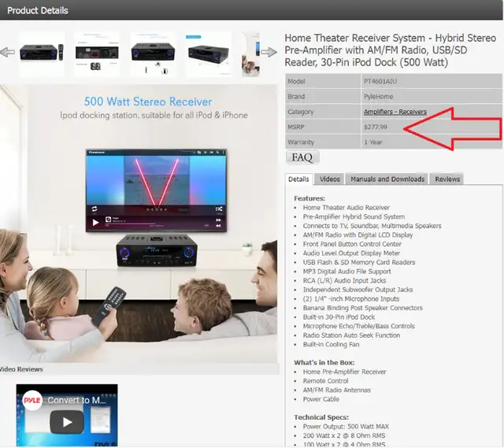Click the Pyle channel logo on video
Viewport: 504px width, 448px height.
tap(32, 400)
